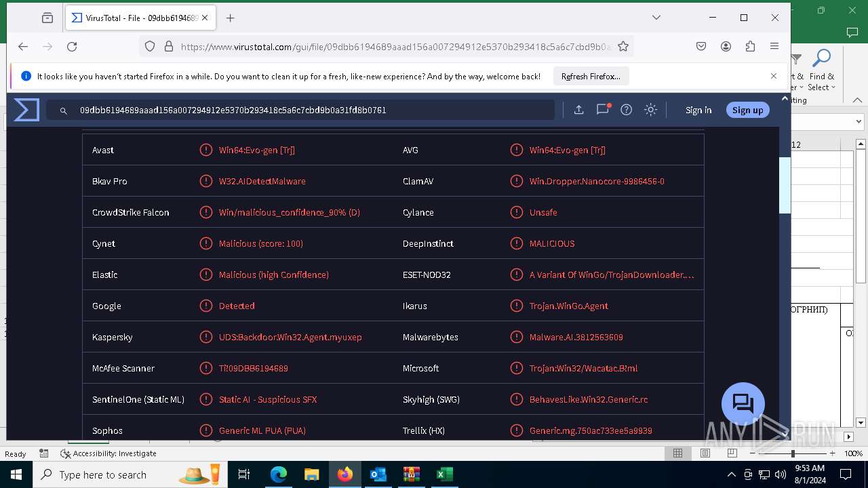This screenshot has width=868, height=488.
Task: Switch to WinRAR on taskbar
Action: tap(411, 474)
